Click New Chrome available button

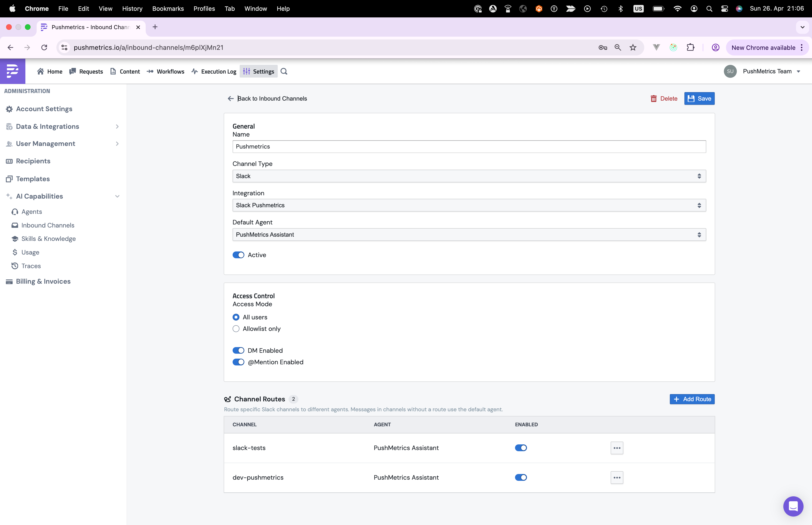767,47
